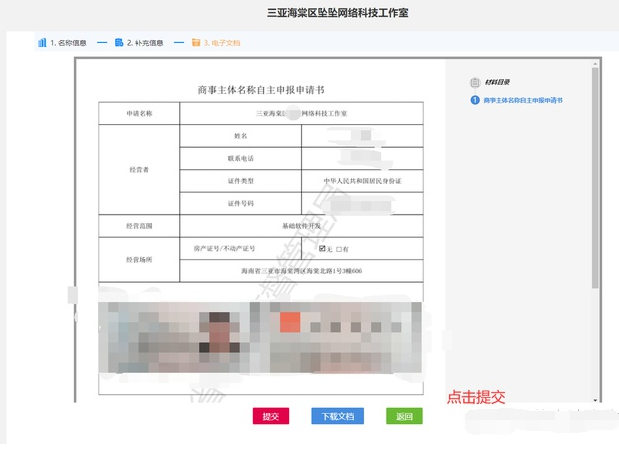Go to step 1 名称信息 label
This screenshot has height=465, width=619.
pyautogui.click(x=69, y=43)
